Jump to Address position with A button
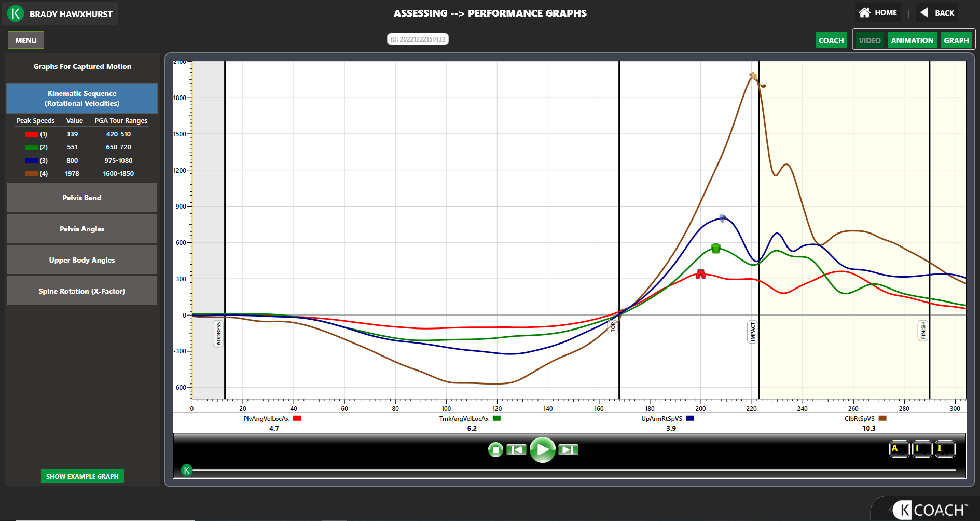The height and width of the screenshot is (521, 980). click(x=900, y=448)
